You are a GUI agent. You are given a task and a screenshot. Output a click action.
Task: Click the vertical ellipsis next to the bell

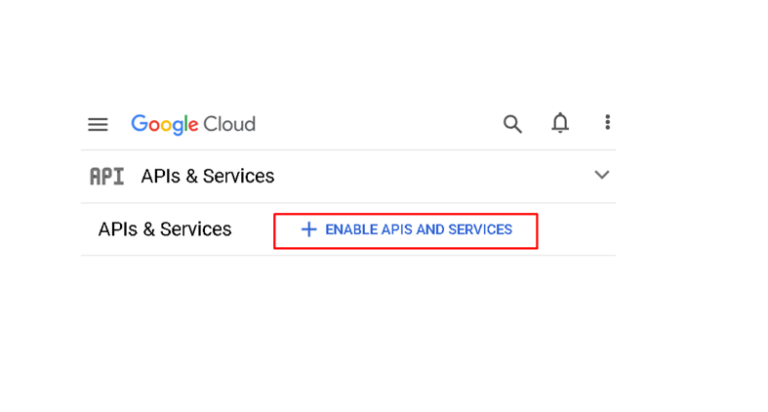(x=607, y=123)
